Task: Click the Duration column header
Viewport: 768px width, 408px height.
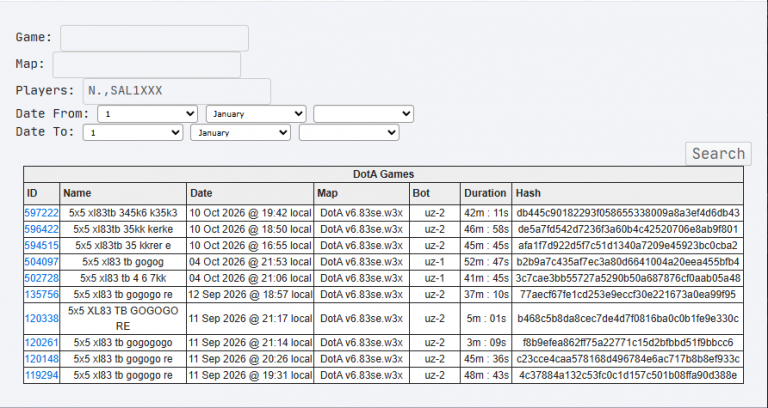Action: (486, 193)
